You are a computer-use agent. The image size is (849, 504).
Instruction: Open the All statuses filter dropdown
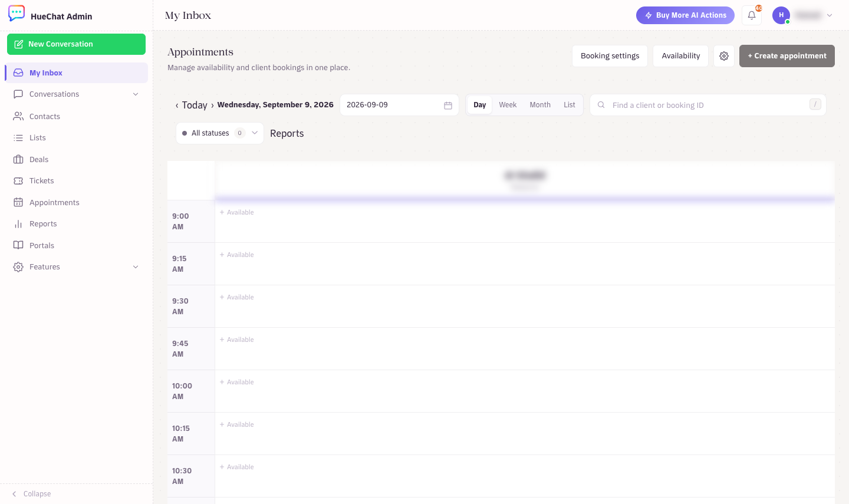(x=220, y=133)
